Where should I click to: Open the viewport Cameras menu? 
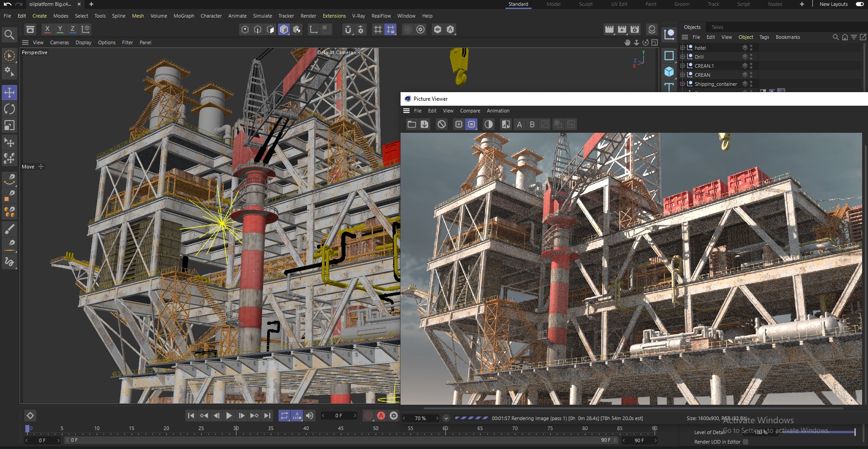click(x=60, y=42)
